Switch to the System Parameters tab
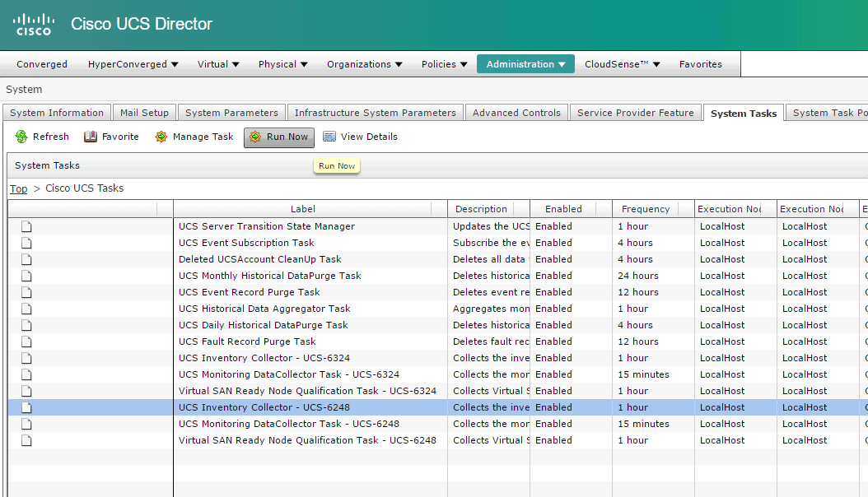 point(231,113)
